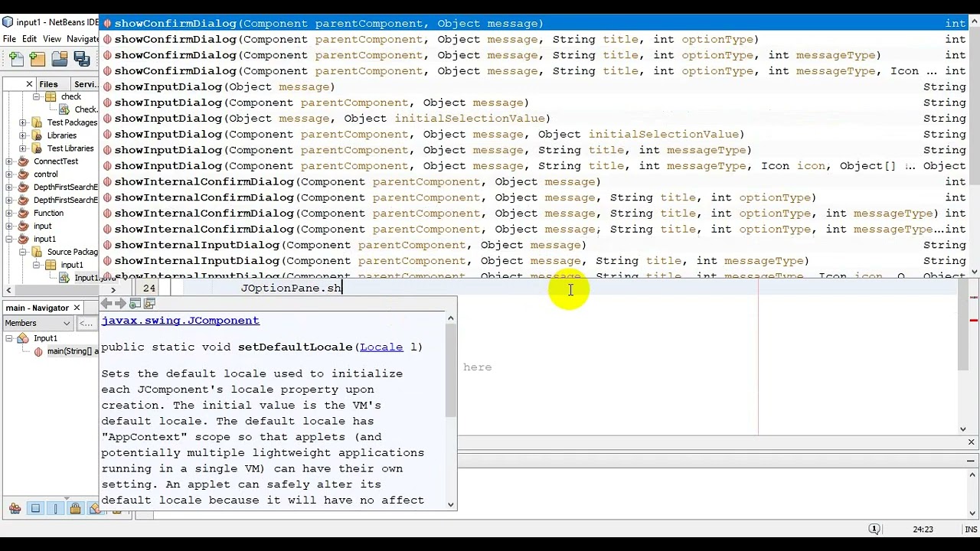This screenshot has height=551, width=980.
Task: Close the output panel at bottom right
Action: 971,442
